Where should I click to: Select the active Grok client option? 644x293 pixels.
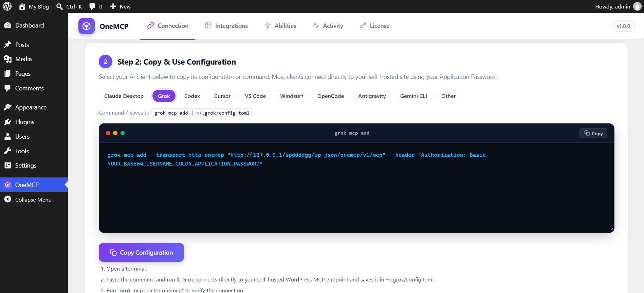point(164,96)
